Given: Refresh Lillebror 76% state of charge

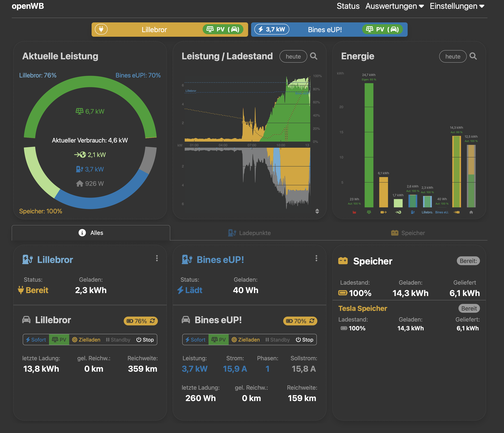Looking at the screenshot, I should click(x=153, y=321).
